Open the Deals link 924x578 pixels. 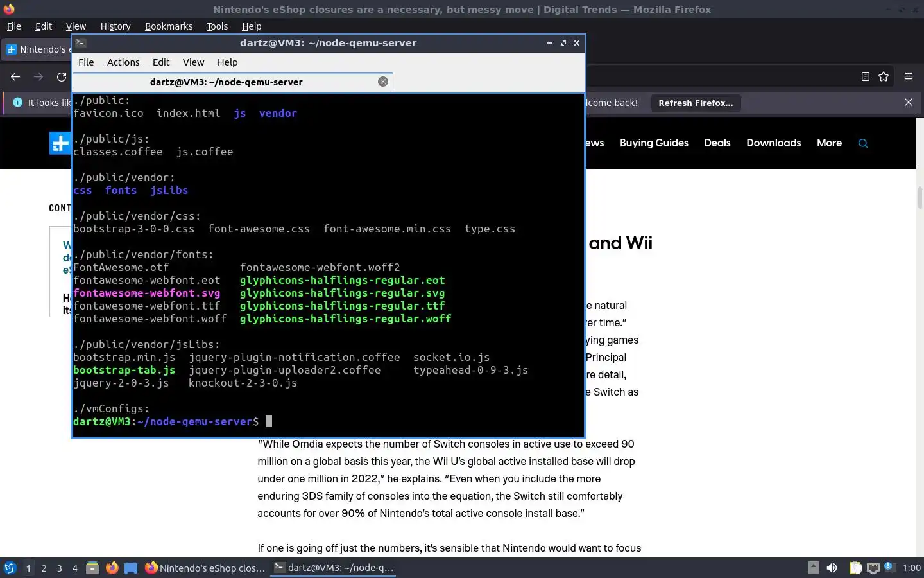click(717, 143)
